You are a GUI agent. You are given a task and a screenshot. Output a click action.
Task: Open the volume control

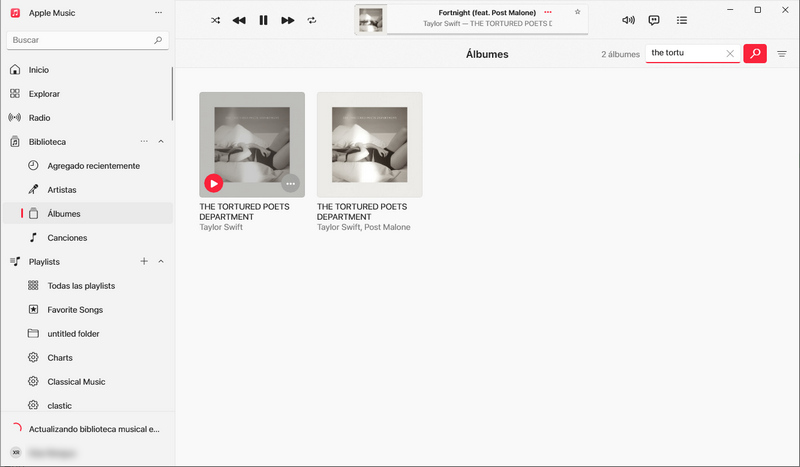click(628, 20)
